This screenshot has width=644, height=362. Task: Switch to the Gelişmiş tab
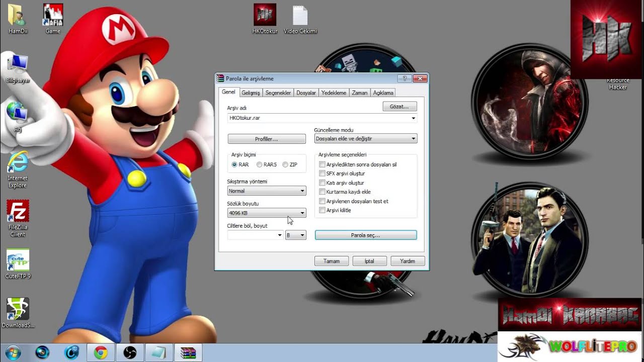(x=251, y=93)
